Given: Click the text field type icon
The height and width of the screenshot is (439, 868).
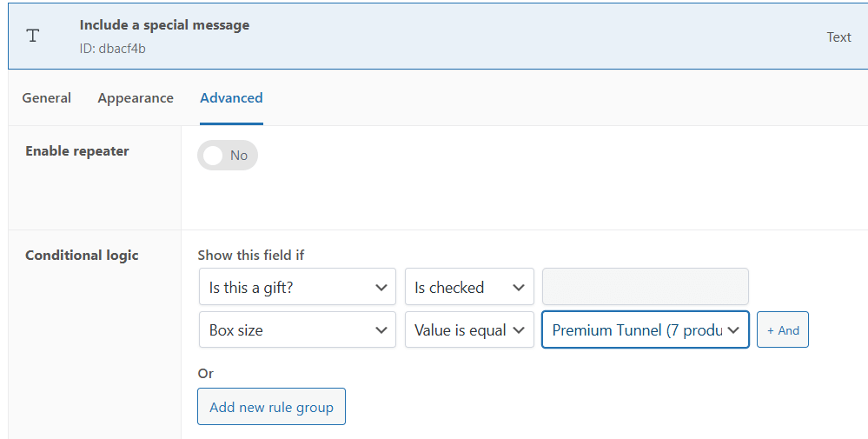Looking at the screenshot, I should (x=33, y=37).
